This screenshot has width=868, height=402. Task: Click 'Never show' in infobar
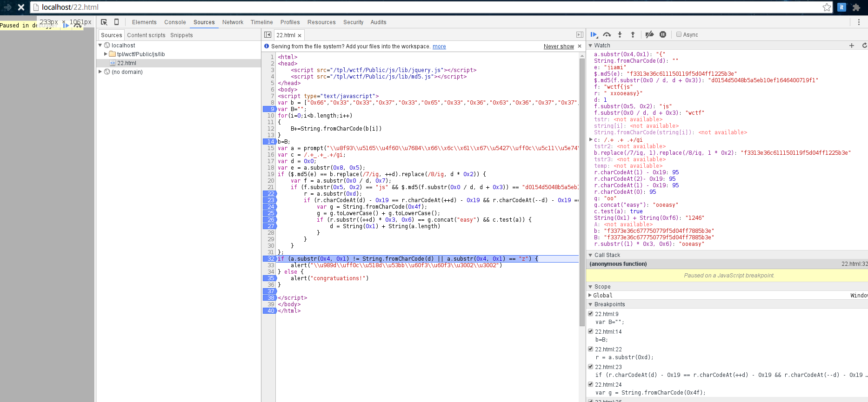(559, 46)
